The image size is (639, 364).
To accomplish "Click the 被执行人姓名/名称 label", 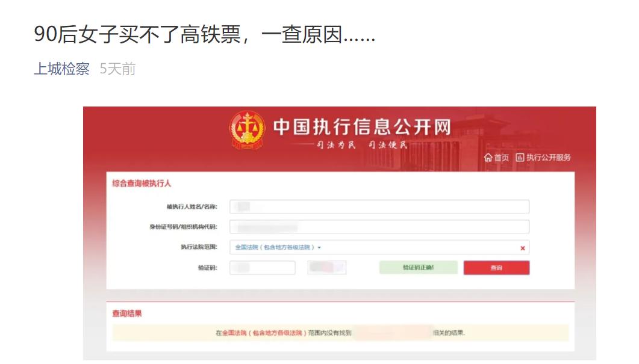I will coord(192,207).
